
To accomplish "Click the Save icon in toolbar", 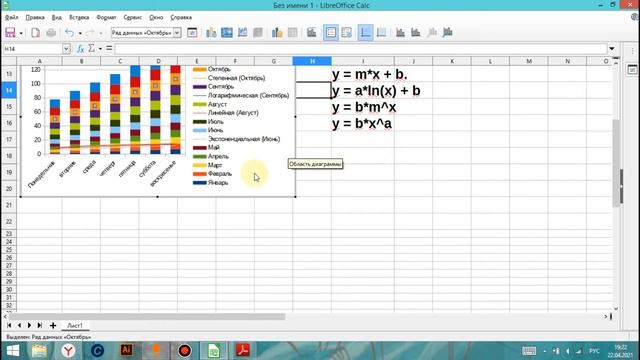I will (10, 33).
